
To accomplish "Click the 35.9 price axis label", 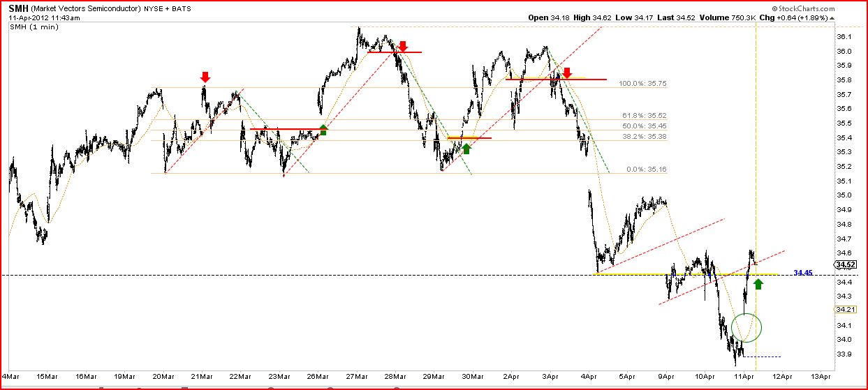I will [843, 66].
